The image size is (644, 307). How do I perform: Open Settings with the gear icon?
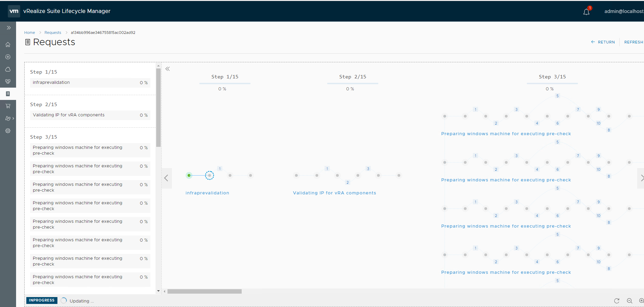pyautogui.click(x=8, y=131)
